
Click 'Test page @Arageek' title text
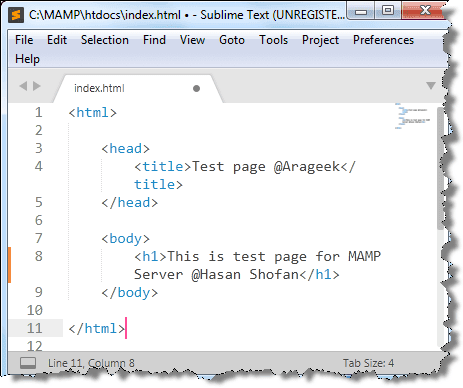266,167
